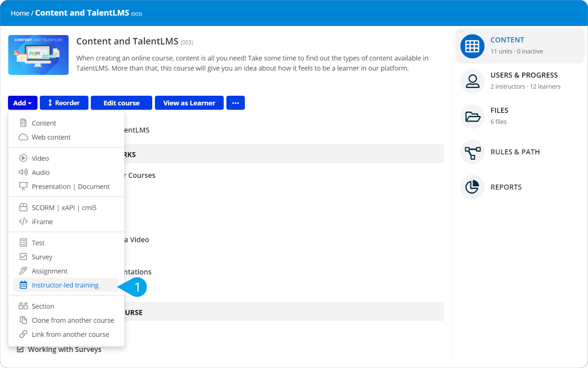
Task: Select Instructor-led training menu entry
Action: (x=66, y=285)
